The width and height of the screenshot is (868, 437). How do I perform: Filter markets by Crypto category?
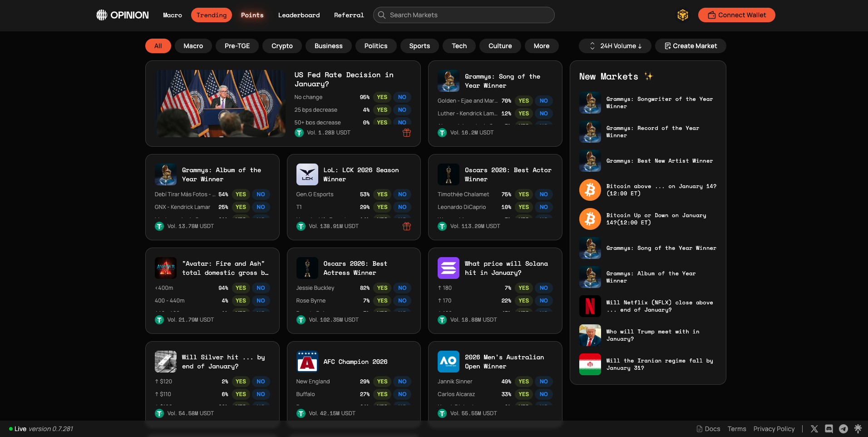[x=282, y=46]
